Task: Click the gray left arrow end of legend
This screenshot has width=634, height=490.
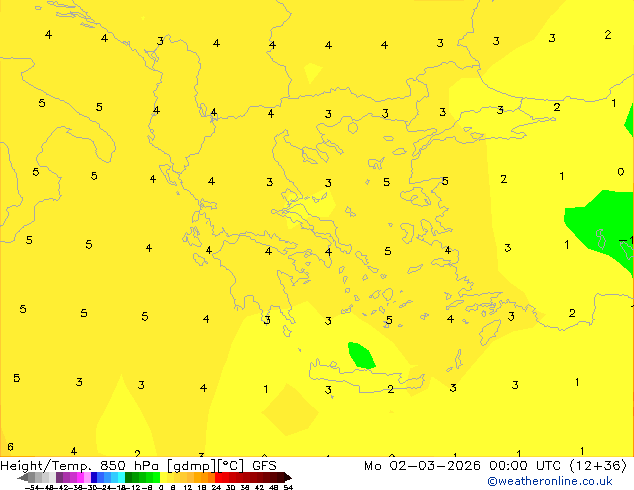Action: click(22, 477)
